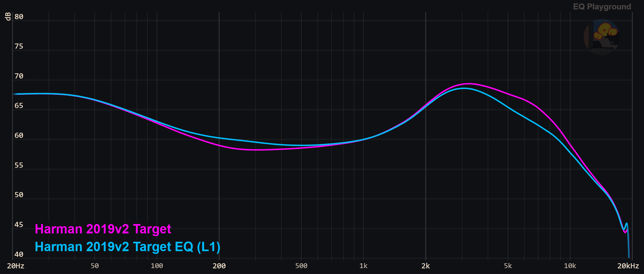Select the Harman 2019v2 Target EQ (L1) legend

coord(128,247)
